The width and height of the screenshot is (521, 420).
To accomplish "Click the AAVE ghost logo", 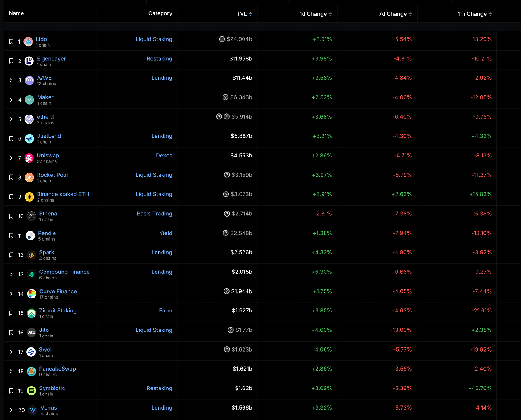I will point(29,80).
